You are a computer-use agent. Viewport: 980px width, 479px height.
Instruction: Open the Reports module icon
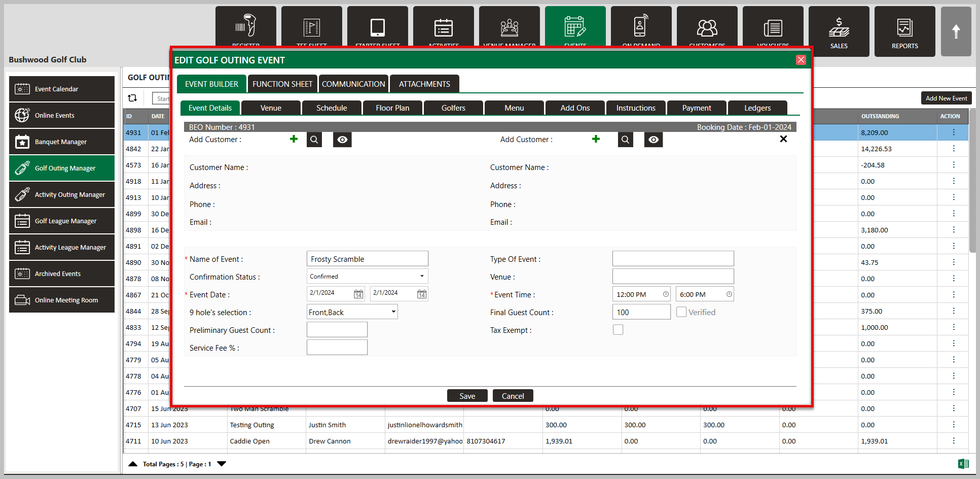click(x=904, y=31)
